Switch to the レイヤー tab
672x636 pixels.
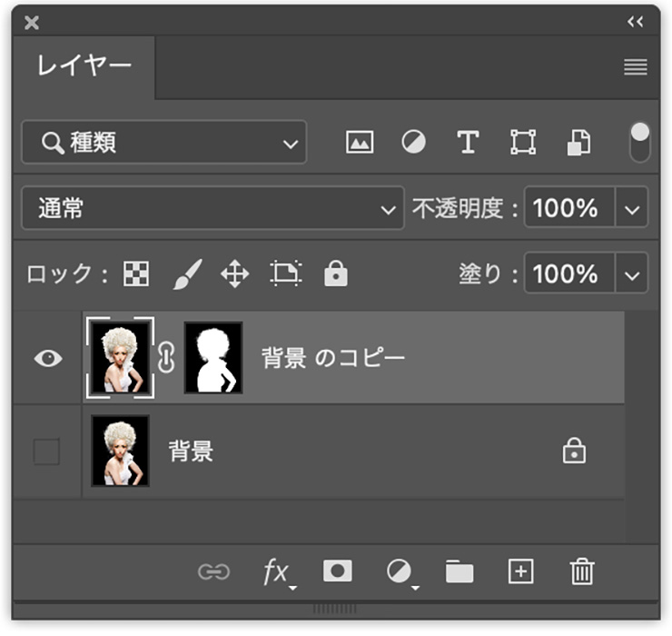click(84, 66)
